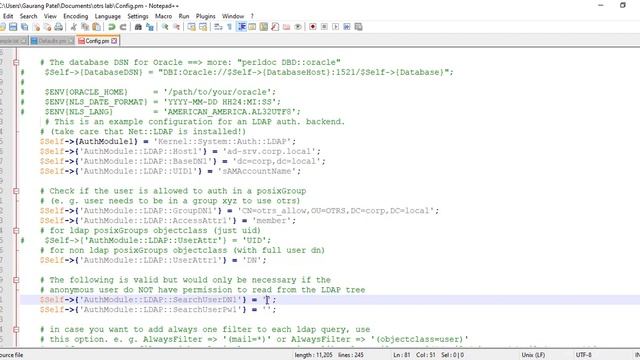Open the Replace toolbar icon
Viewport: 640px width, 360px height.
pyautogui.click(x=150, y=27)
